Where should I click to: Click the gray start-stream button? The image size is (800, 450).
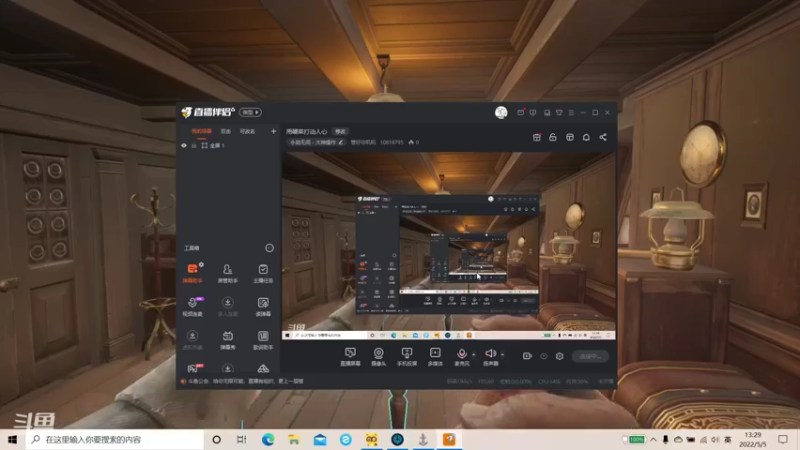pos(590,356)
